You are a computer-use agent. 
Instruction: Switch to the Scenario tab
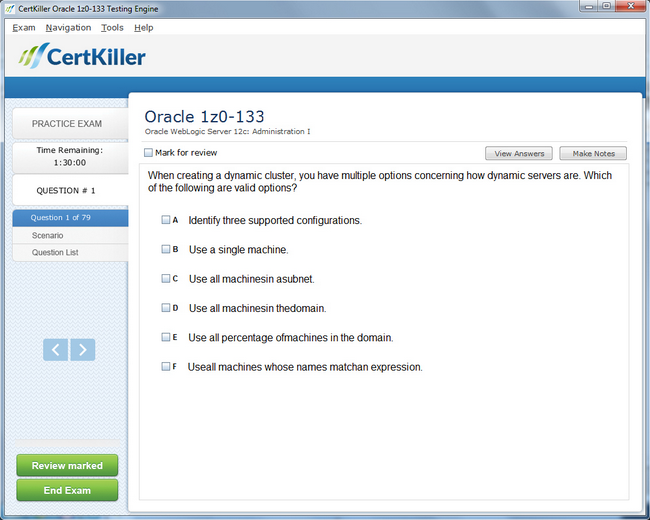pos(70,236)
